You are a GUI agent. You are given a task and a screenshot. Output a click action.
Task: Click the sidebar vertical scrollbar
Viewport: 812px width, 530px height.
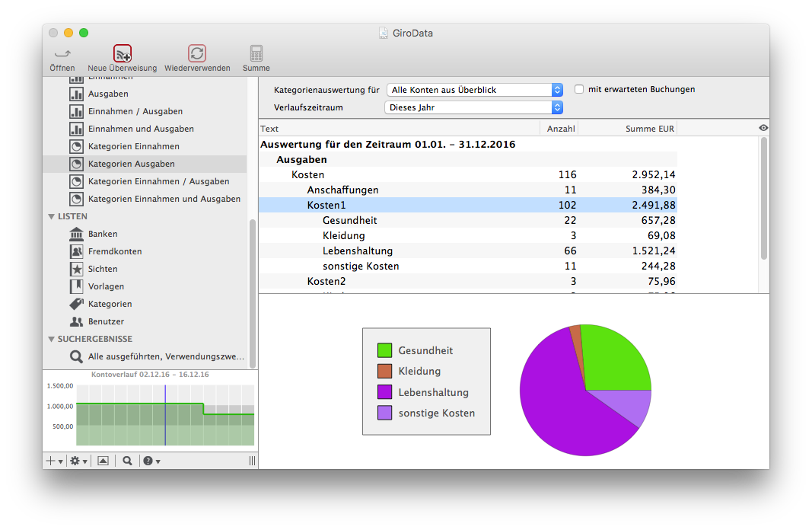click(253, 293)
